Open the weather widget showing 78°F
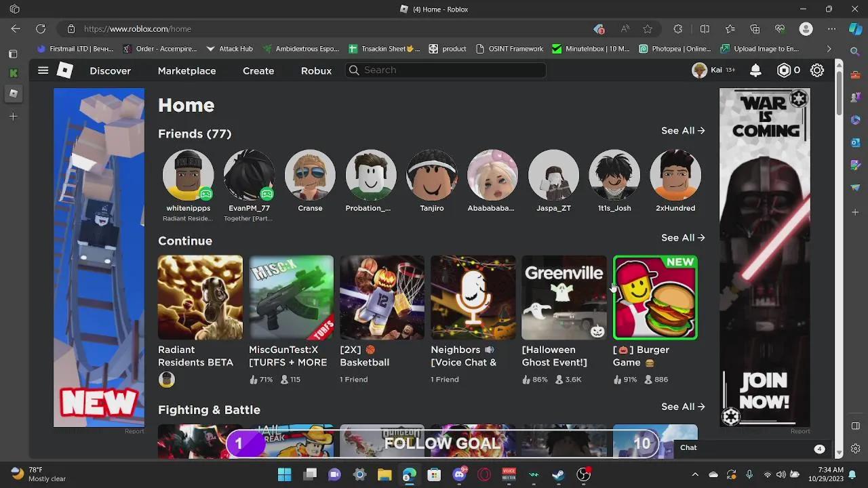Image resolution: width=868 pixels, height=488 pixels. pos(39,474)
